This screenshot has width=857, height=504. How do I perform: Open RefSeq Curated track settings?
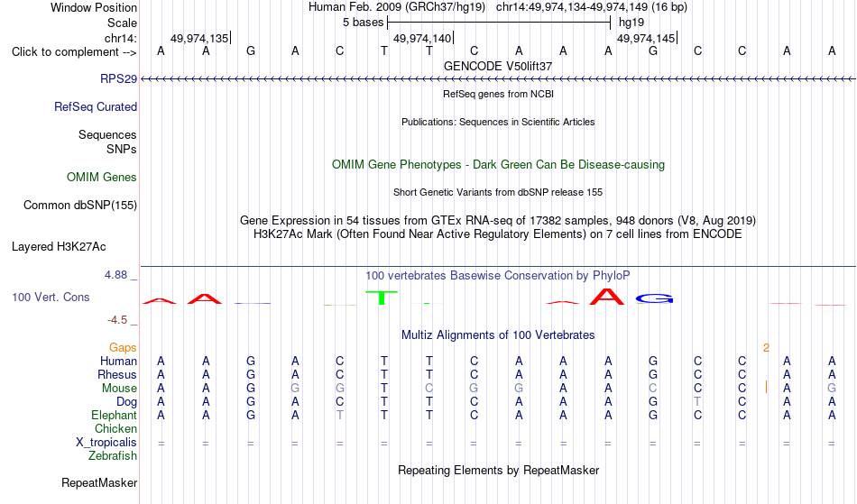tap(95, 107)
